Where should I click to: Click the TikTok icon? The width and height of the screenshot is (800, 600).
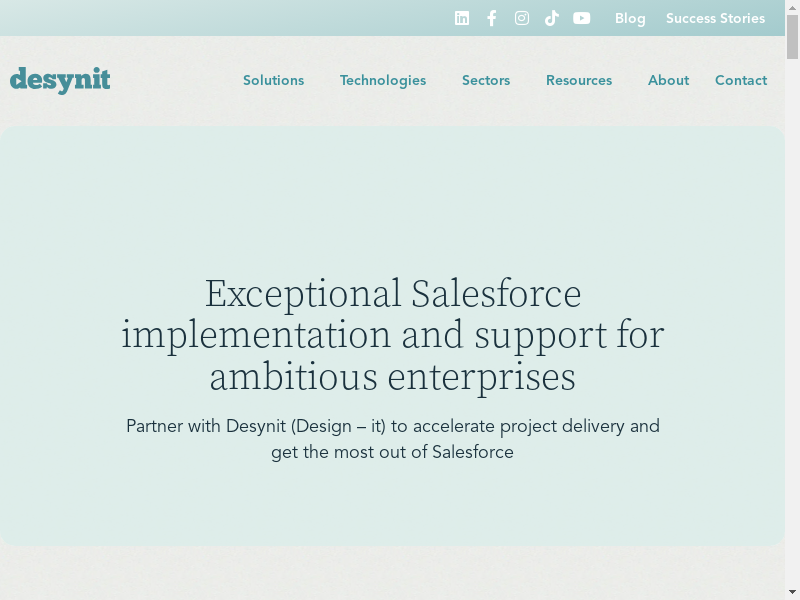coord(552,18)
